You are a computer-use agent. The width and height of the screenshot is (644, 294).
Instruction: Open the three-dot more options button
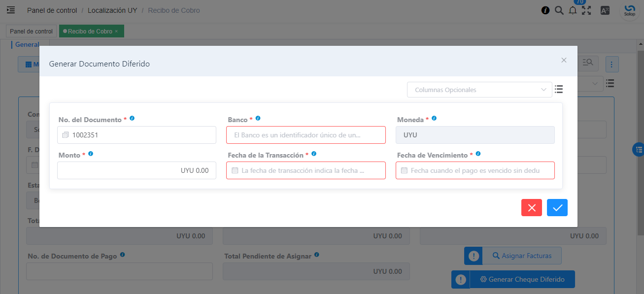[611, 64]
